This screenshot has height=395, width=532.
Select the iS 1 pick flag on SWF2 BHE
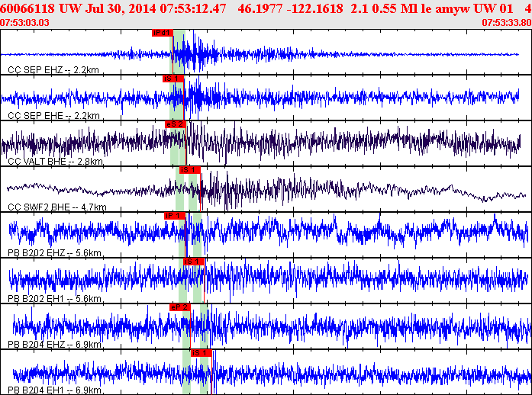190,170
